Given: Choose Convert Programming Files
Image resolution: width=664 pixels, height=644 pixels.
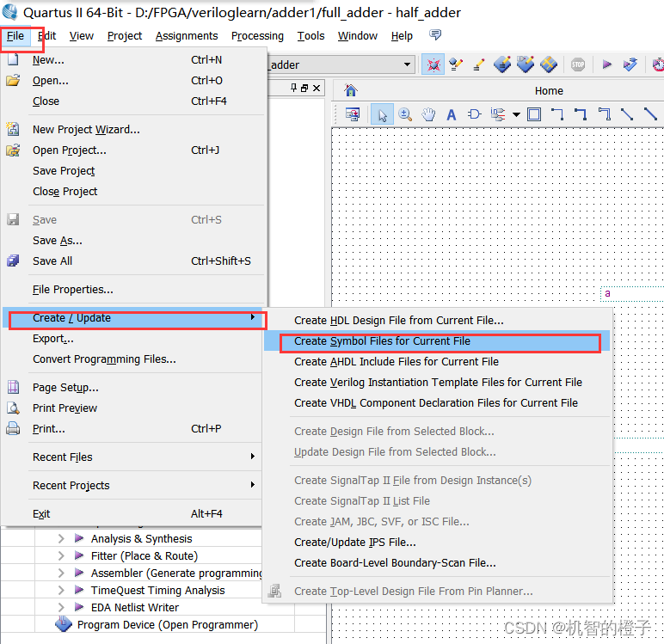Looking at the screenshot, I should tap(132, 359).
